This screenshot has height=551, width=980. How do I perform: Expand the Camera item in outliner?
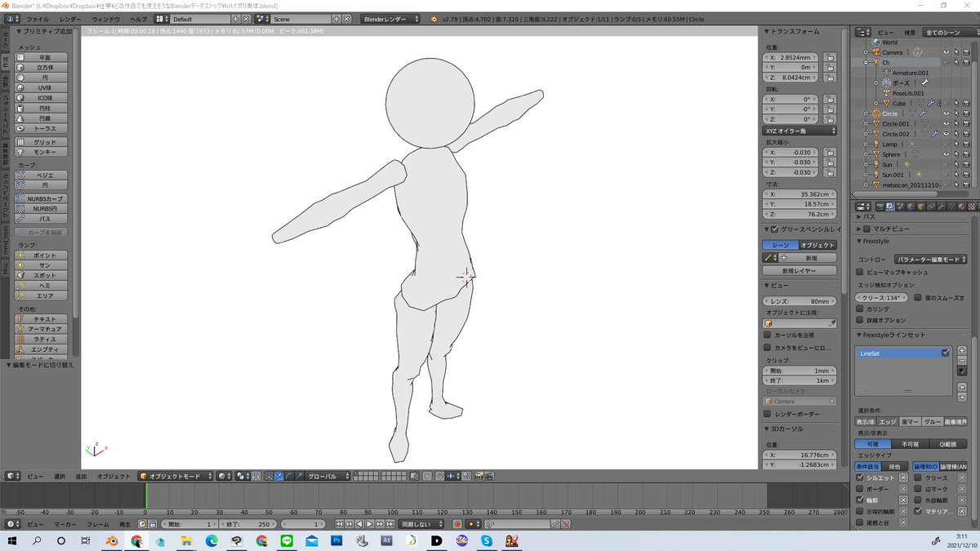[x=866, y=52]
